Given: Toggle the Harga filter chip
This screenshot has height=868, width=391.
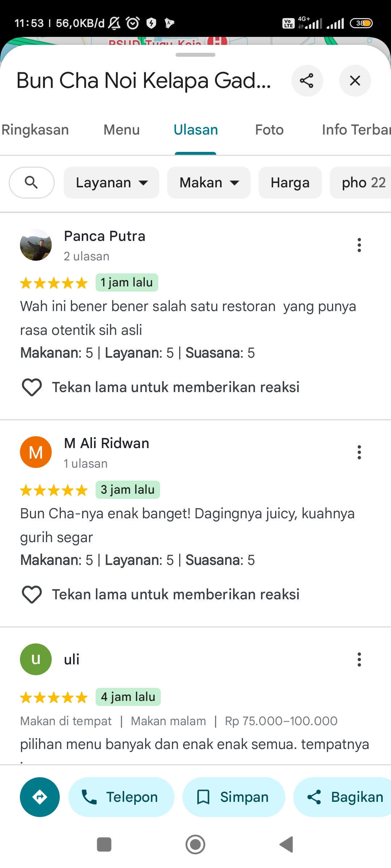Looking at the screenshot, I should pyautogui.click(x=290, y=183).
